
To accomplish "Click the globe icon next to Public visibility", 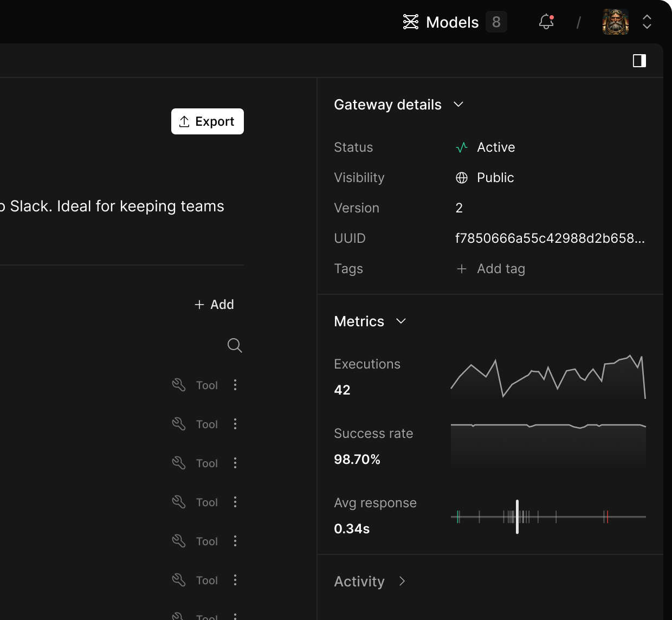I will click(462, 177).
